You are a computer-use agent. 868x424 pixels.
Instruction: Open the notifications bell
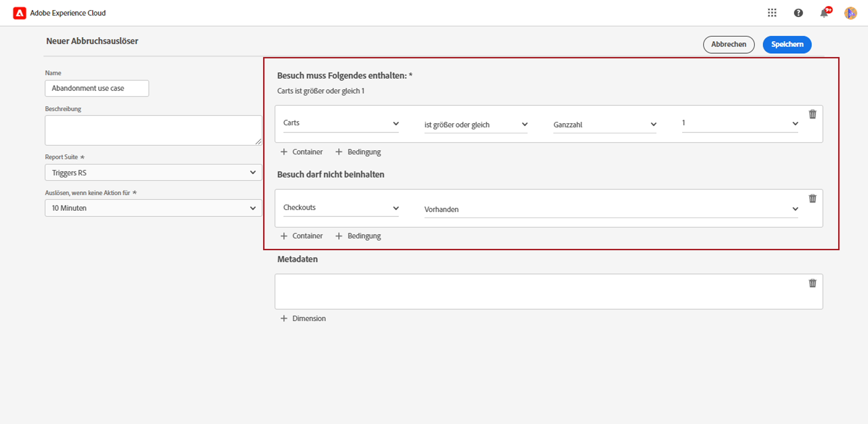(824, 13)
